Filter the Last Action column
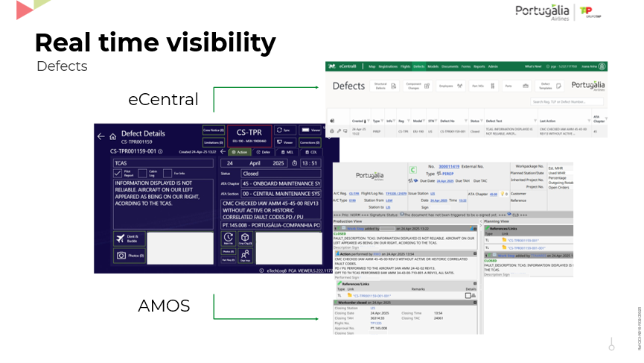The image size is (644, 363). point(589,121)
